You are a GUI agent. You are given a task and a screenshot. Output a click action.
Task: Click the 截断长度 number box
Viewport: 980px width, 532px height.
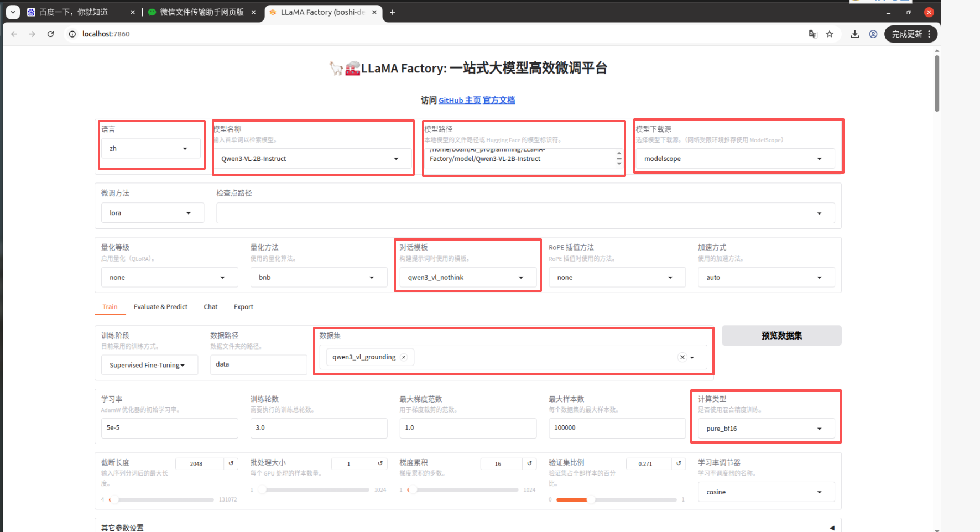point(200,463)
